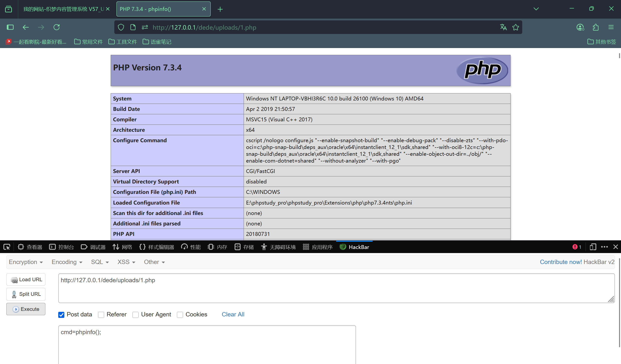Switch to 调试器 debugger tab
The height and width of the screenshot is (364, 621).
coord(93,247)
